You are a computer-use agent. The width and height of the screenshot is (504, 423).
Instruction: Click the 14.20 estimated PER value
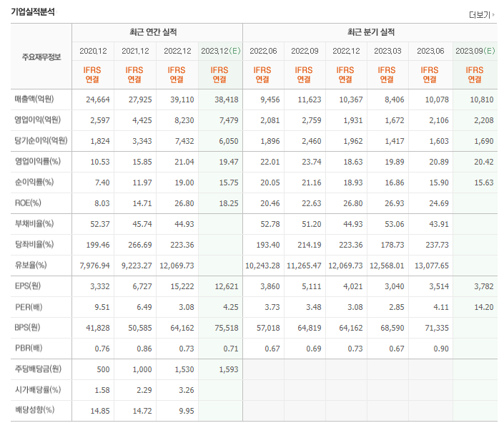(484, 308)
